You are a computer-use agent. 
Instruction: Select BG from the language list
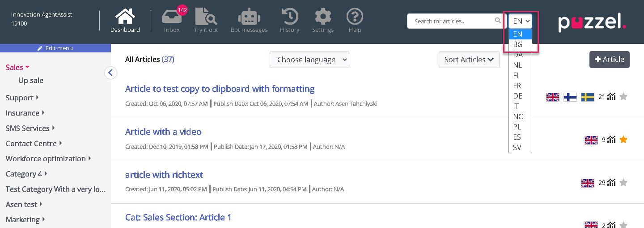518,44
